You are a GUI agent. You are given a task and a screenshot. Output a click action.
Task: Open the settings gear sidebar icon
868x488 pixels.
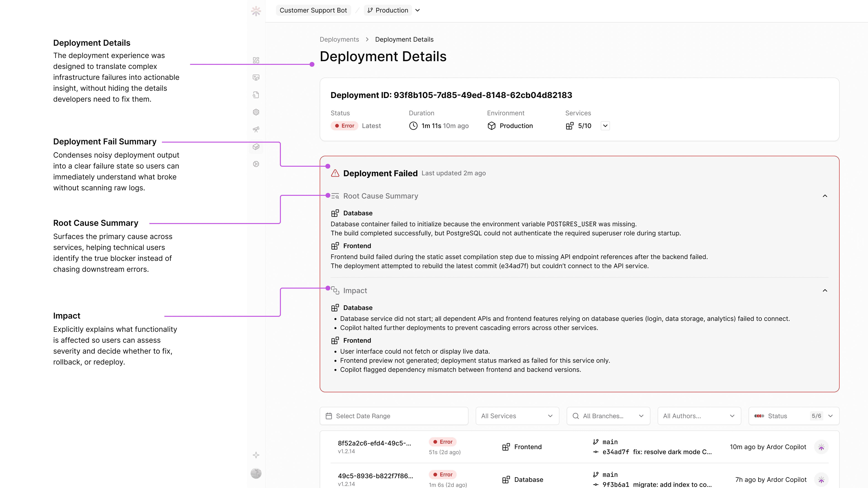pyautogui.click(x=256, y=164)
